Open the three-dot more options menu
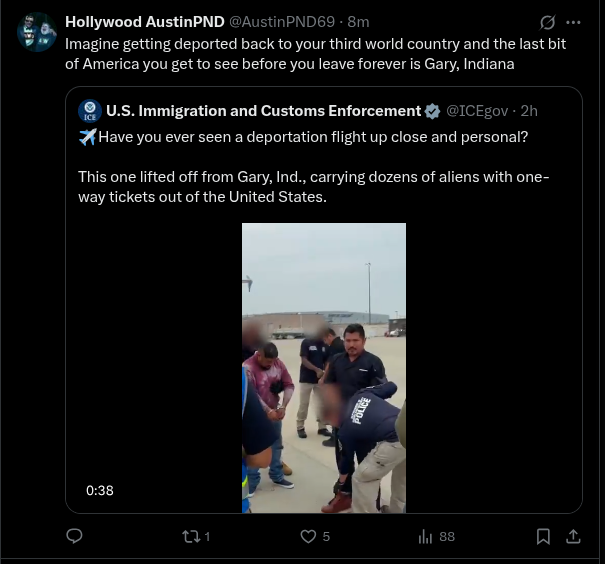605x564 pixels. [573, 22]
